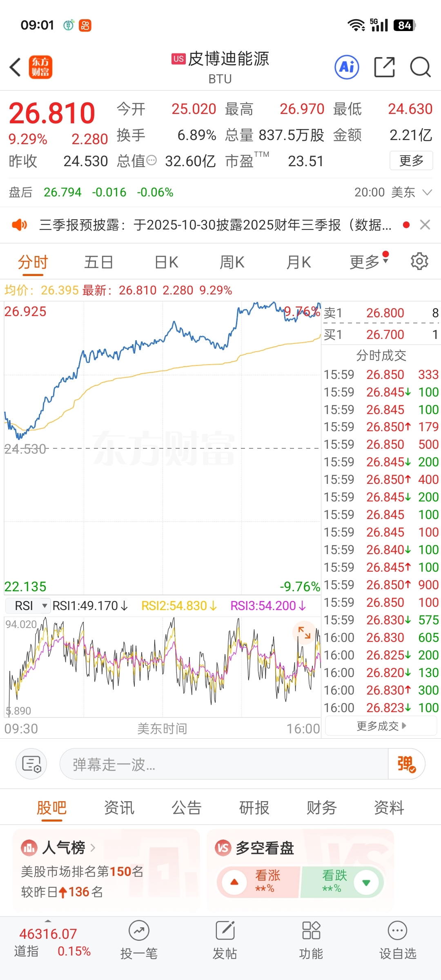441x980 pixels.
Task: Tap the 更多 quote details button
Action: coord(411,160)
